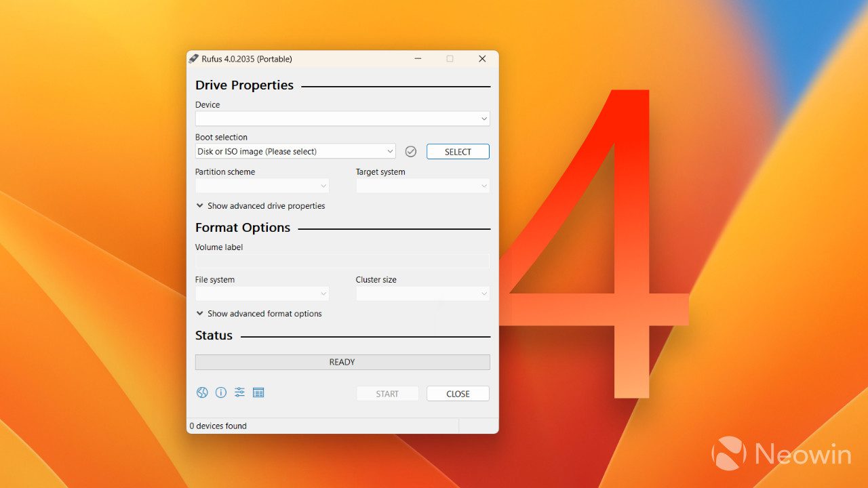Show the log window icon
Image resolution: width=868 pixels, height=488 pixels.
[258, 392]
